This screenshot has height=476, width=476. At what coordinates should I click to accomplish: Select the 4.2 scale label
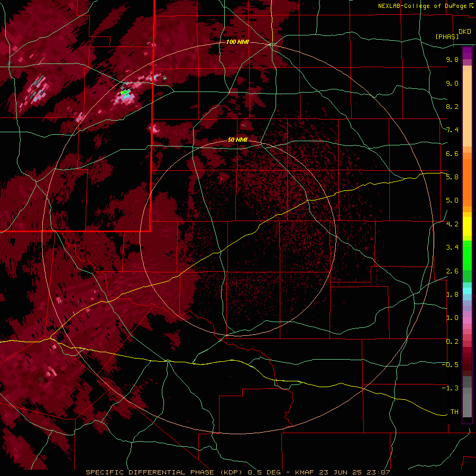452,224
